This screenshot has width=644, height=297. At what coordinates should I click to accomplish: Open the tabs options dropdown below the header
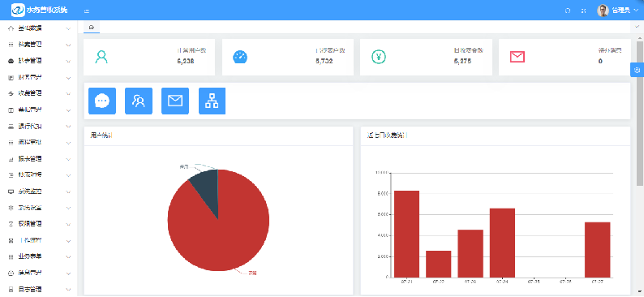637,27
